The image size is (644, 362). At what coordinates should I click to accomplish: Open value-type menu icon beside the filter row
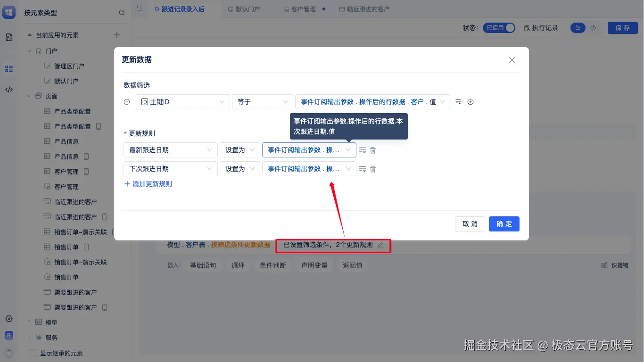(x=458, y=102)
